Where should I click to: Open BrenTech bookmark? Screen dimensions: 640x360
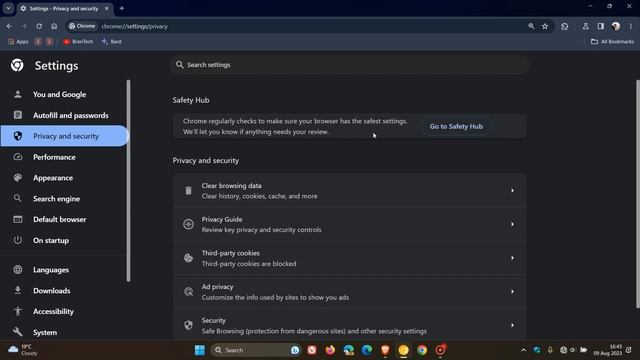point(78,42)
